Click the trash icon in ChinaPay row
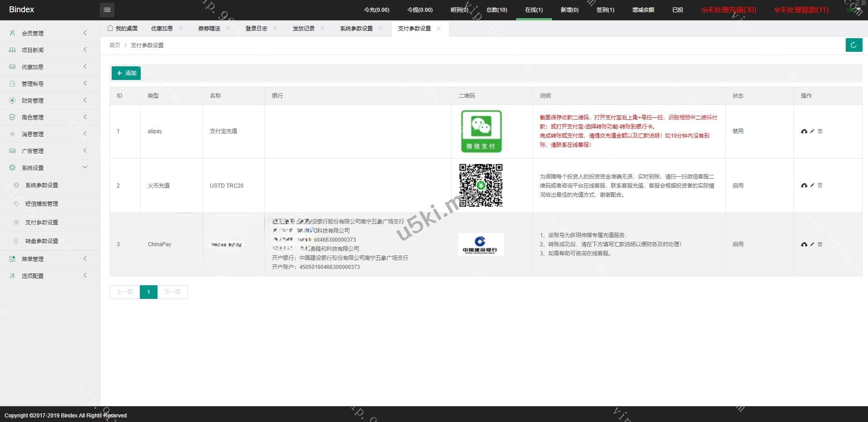 [820, 244]
